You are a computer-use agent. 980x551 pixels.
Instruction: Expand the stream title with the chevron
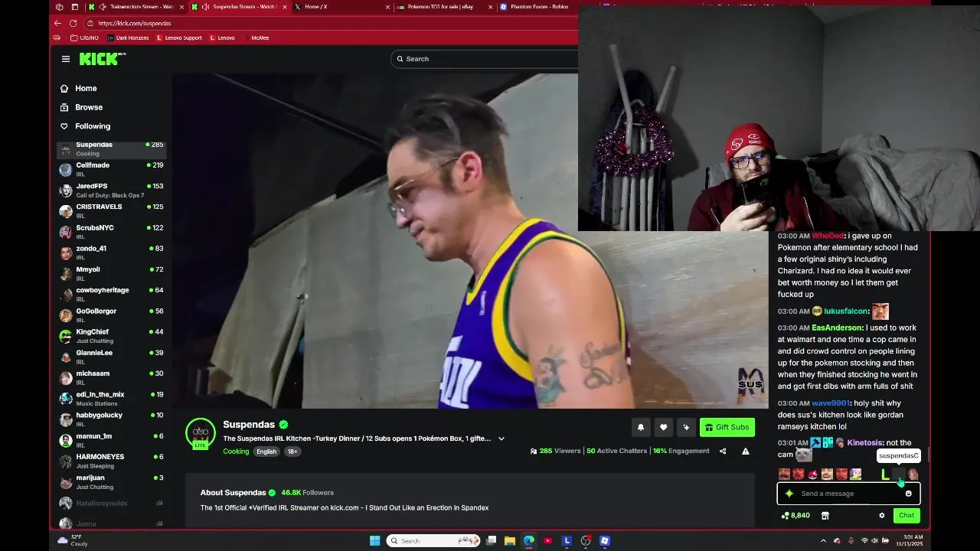tap(501, 439)
